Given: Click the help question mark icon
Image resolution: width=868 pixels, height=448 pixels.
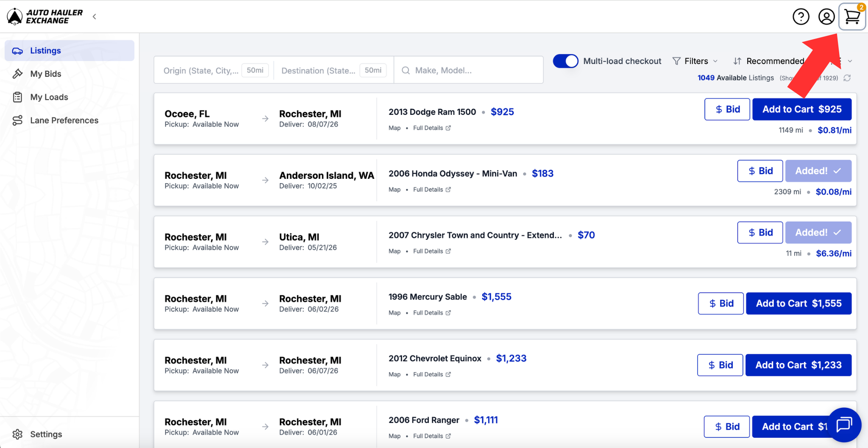Looking at the screenshot, I should point(801,17).
